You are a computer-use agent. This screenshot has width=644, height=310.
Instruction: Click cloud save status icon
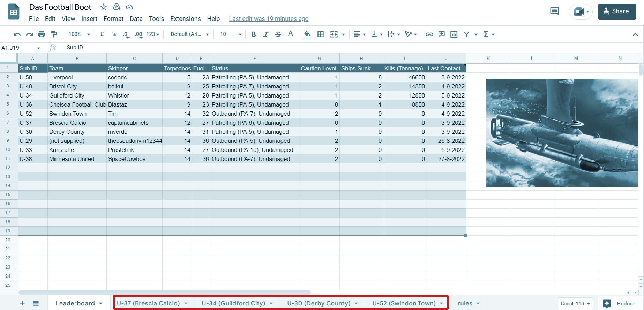pyautogui.click(x=129, y=7)
